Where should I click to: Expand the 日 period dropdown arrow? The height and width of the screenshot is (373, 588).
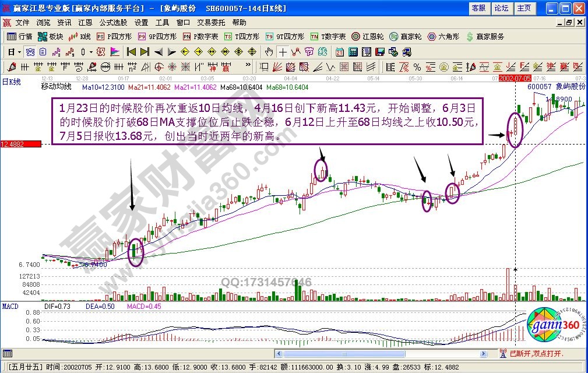pos(19,51)
